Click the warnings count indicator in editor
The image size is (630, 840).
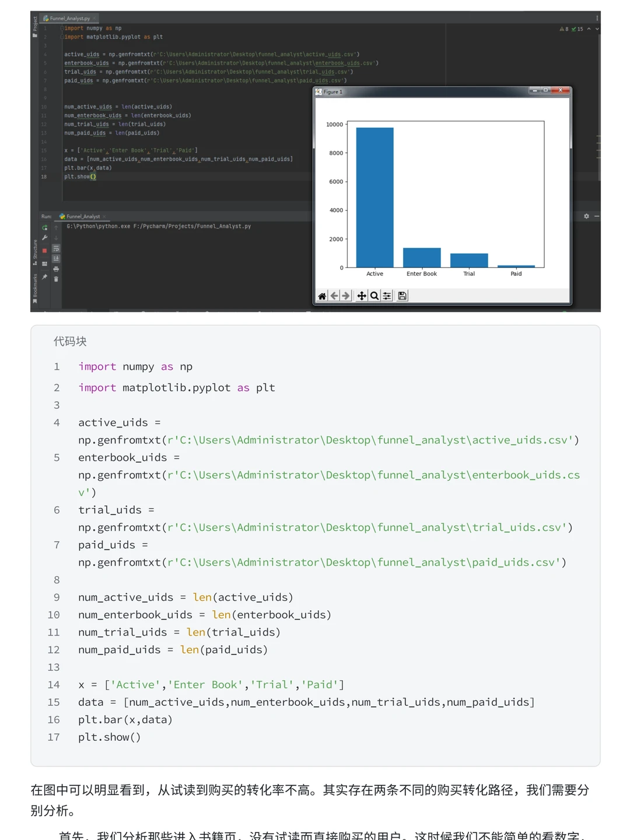(563, 29)
